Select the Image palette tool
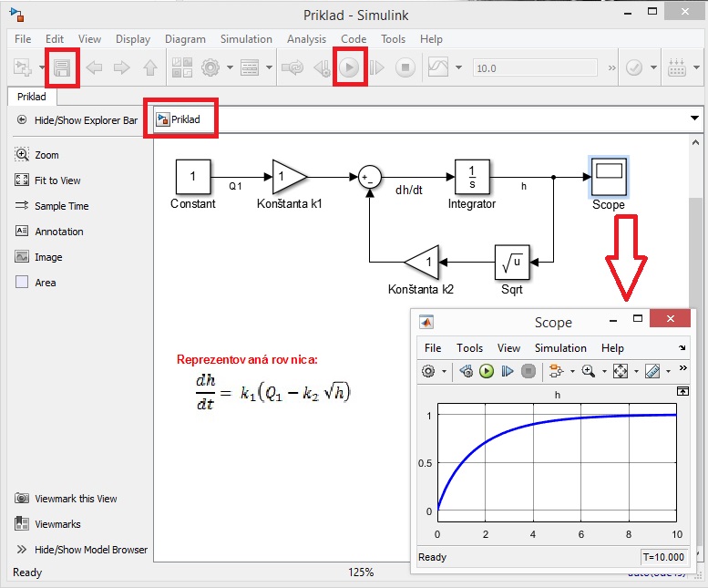The height and width of the screenshot is (588, 708). coord(38,257)
